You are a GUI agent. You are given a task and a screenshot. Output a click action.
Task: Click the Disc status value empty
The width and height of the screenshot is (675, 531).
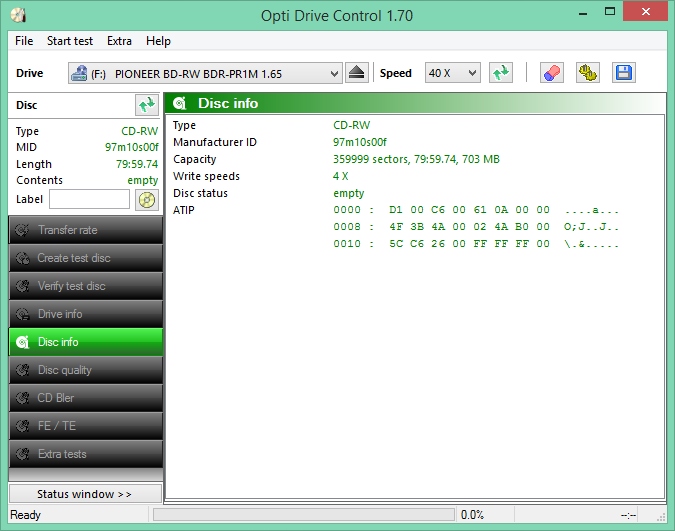click(x=349, y=193)
